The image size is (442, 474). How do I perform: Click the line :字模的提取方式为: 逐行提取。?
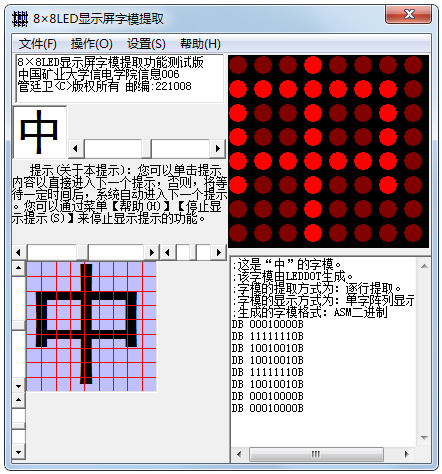coord(317,289)
